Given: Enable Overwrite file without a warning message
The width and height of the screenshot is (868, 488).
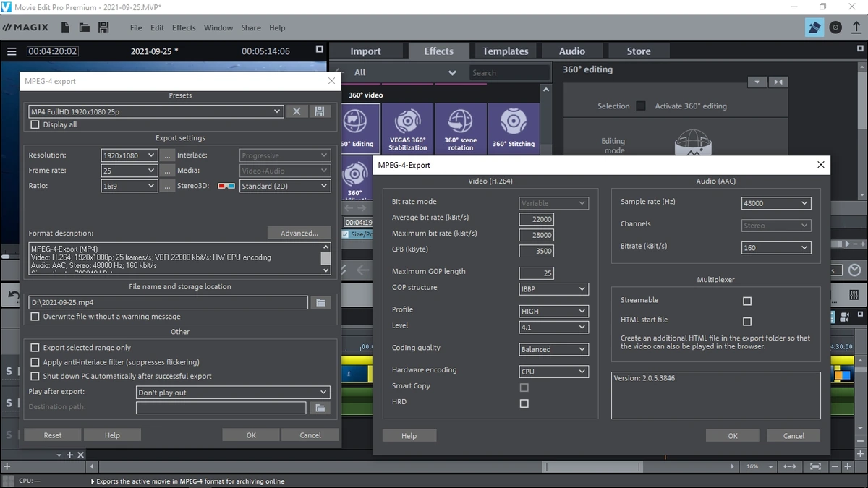Looking at the screenshot, I should (x=35, y=317).
